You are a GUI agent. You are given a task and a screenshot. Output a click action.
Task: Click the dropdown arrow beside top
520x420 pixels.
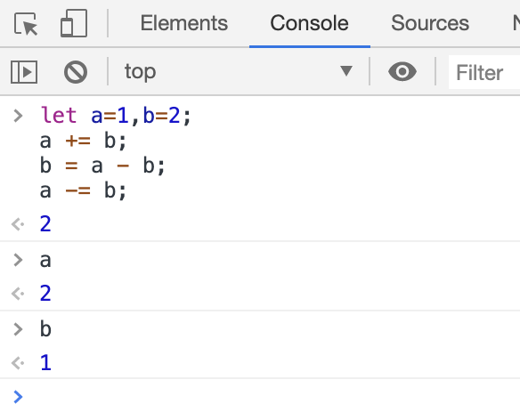346,71
